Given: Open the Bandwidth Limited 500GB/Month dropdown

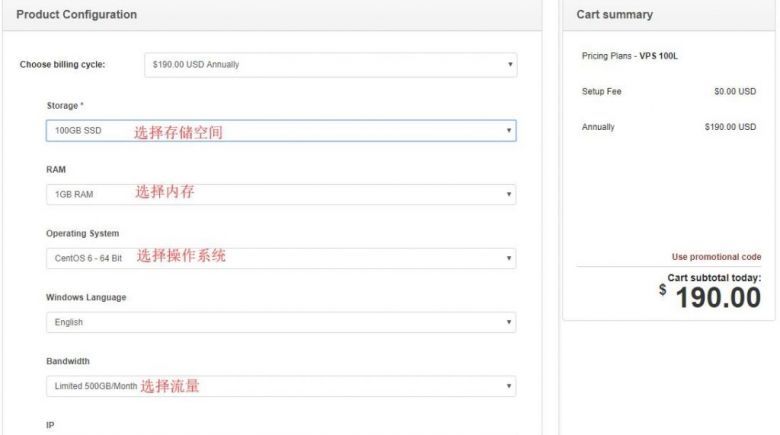Looking at the screenshot, I should [281, 386].
